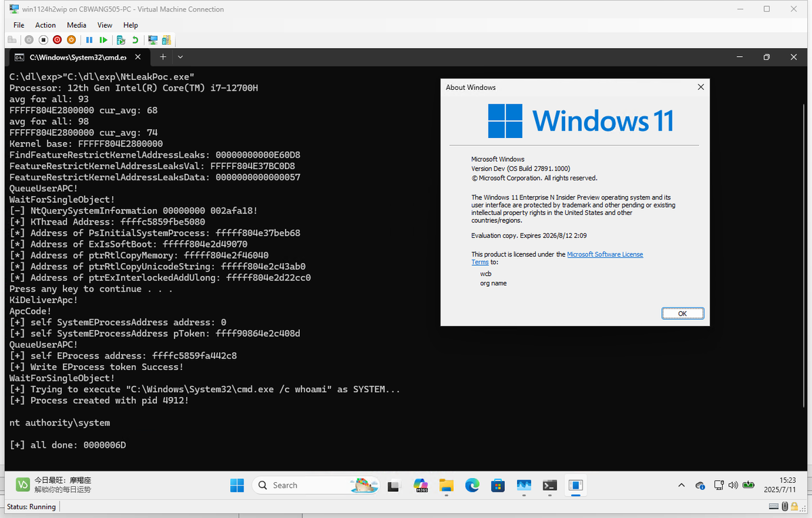Toggle enhanced session mode icon

click(x=153, y=40)
